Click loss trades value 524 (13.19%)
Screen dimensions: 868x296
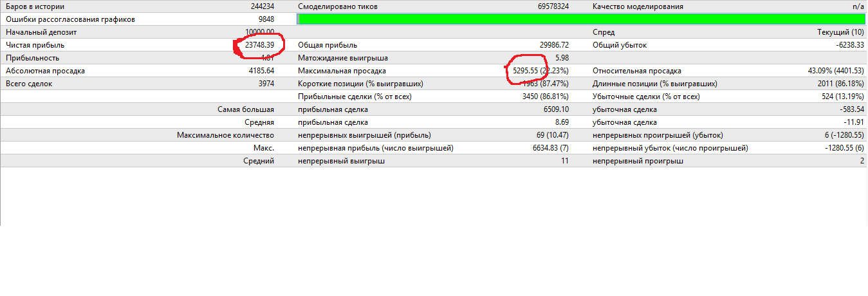[x=842, y=97]
